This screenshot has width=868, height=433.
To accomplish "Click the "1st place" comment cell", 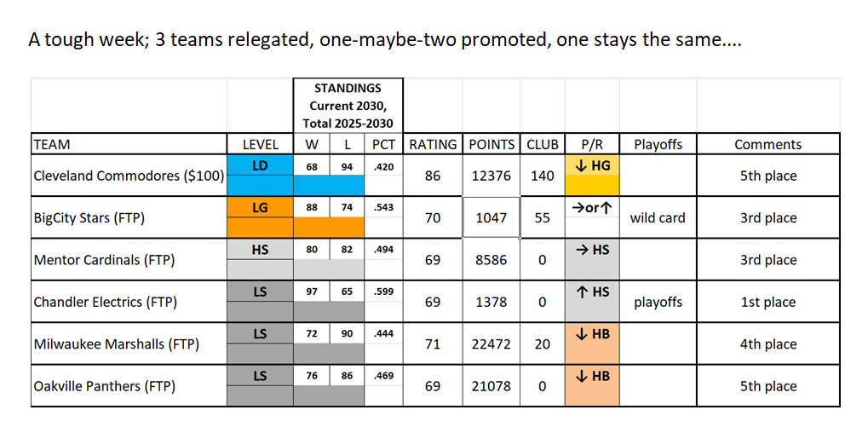I will tap(768, 302).
